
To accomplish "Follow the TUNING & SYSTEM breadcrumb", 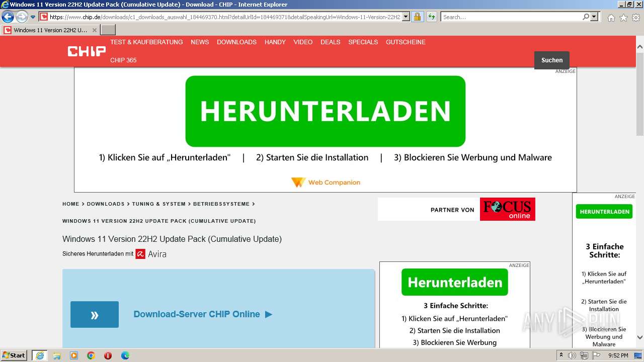I will click(159, 204).
